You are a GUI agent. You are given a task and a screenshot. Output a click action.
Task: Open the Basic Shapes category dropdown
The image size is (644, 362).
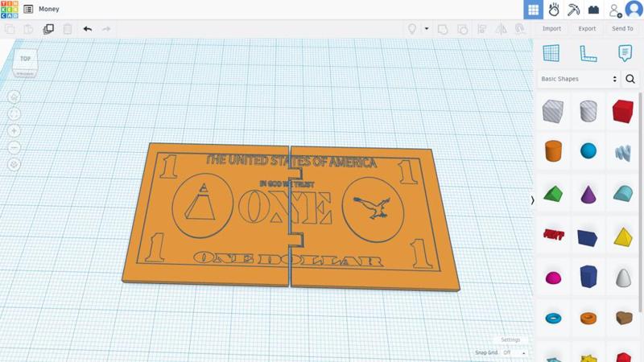[579, 79]
